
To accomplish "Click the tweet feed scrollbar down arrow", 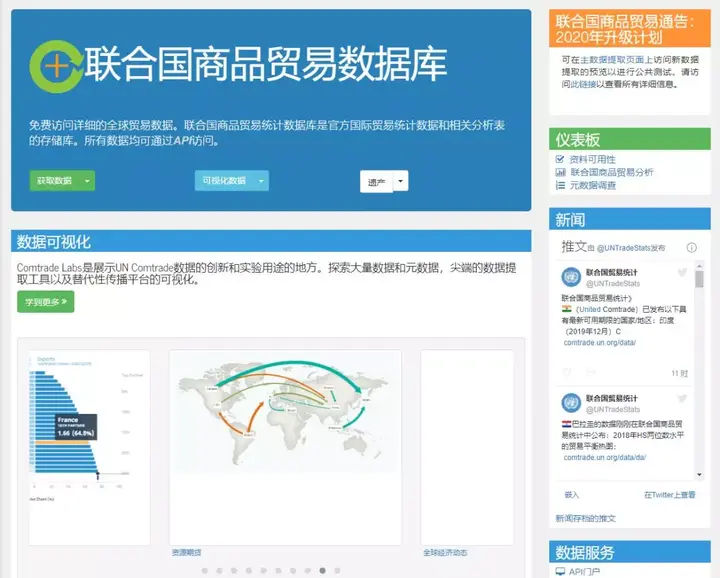I will [699, 475].
